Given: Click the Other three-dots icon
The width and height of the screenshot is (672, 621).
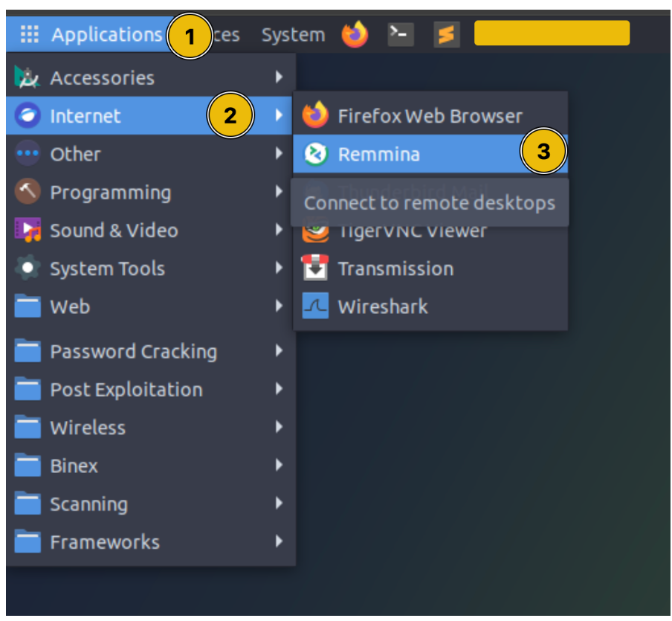Looking at the screenshot, I should coord(28,153).
